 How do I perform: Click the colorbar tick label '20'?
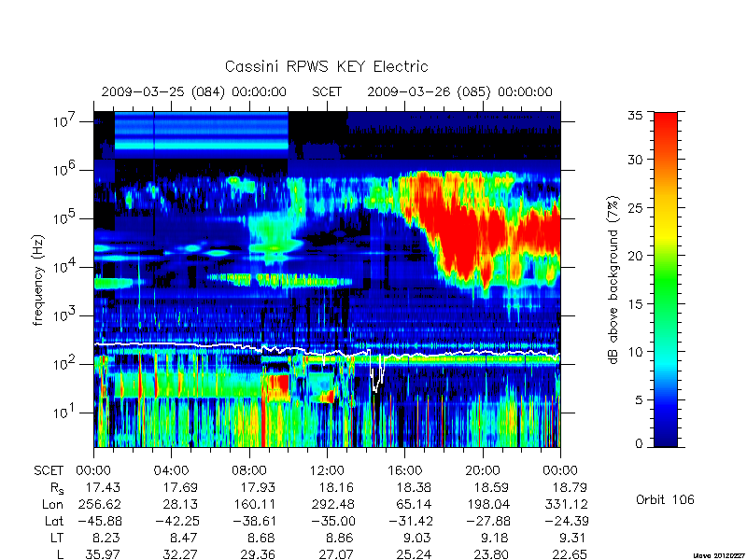(635, 256)
